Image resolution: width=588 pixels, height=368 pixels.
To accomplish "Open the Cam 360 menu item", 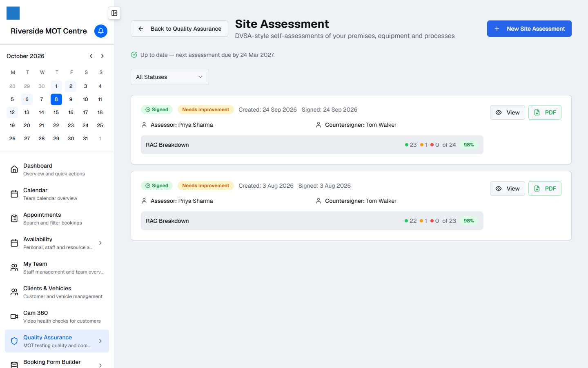I will tap(57, 316).
